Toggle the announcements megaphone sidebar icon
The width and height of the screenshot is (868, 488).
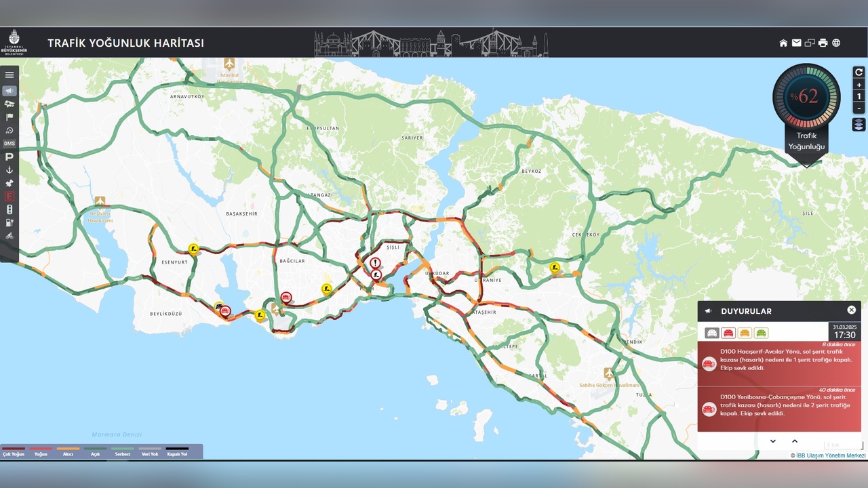9,91
